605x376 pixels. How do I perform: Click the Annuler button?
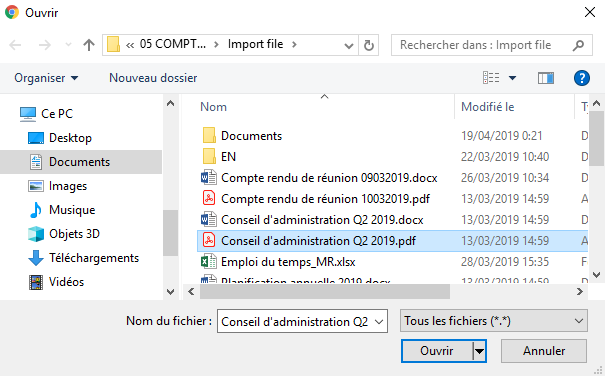pos(544,351)
